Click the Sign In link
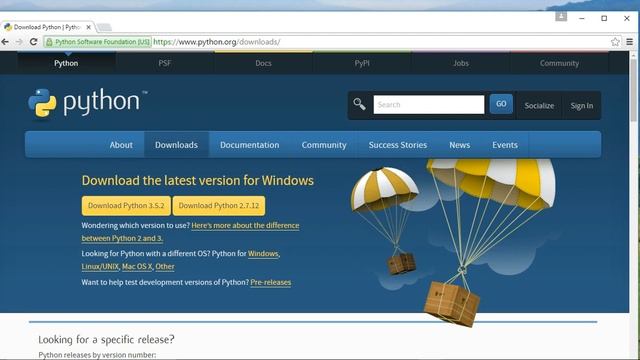The width and height of the screenshot is (640, 360). point(582,106)
